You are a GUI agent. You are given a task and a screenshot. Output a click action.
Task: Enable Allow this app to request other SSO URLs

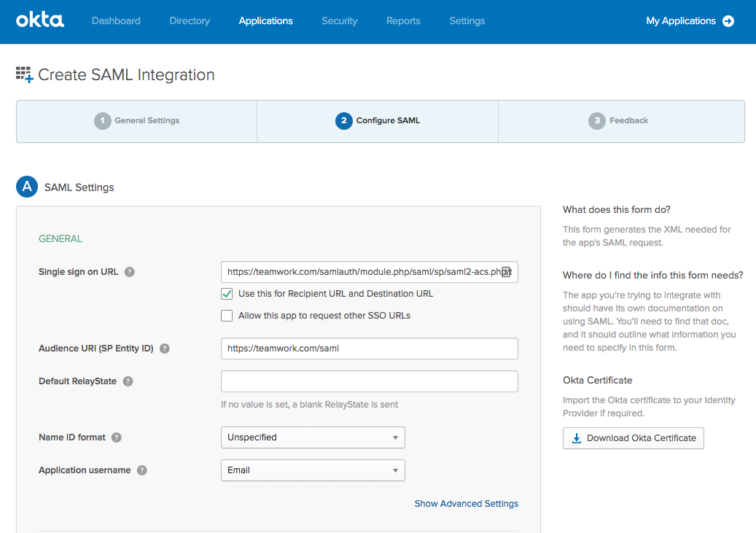(227, 316)
